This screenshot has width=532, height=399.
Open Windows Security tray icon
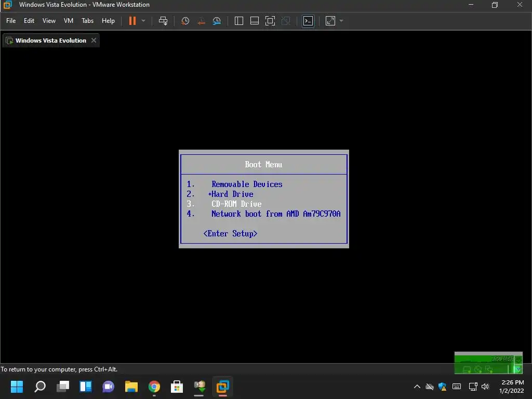click(x=443, y=387)
